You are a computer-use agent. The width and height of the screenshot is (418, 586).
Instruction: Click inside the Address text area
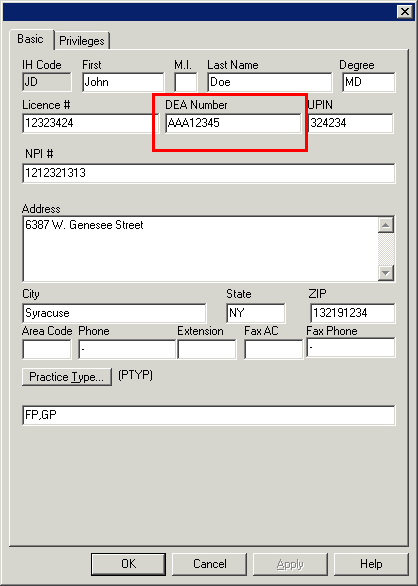[x=200, y=249]
